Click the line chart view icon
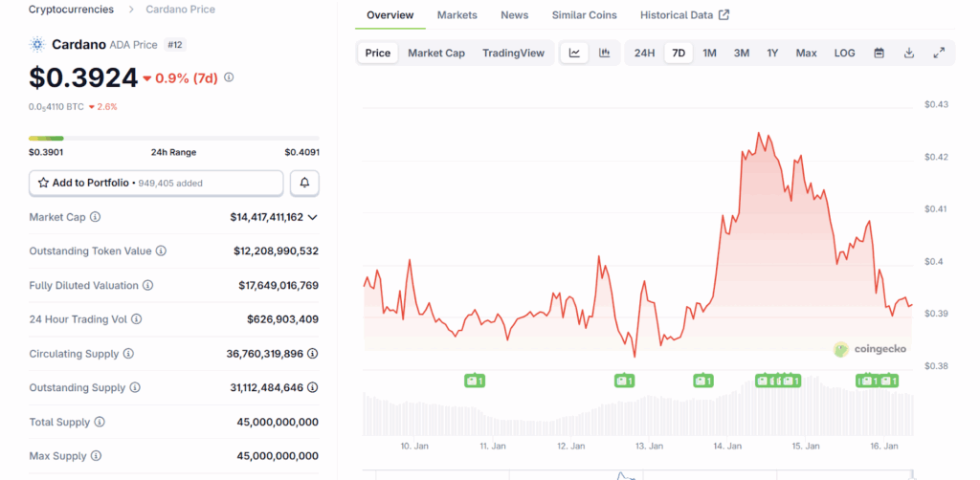Screen dimensions: 980x480 click(574, 53)
